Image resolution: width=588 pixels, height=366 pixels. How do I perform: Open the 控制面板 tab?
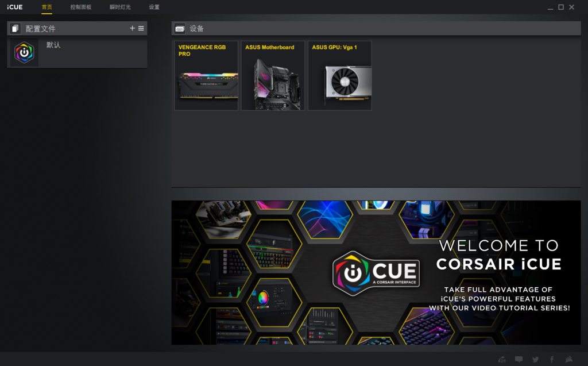tap(80, 7)
